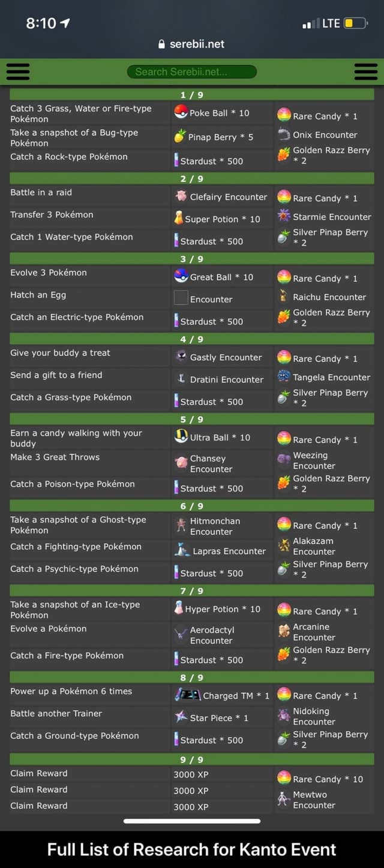Open the right hamburger menu

tap(366, 71)
